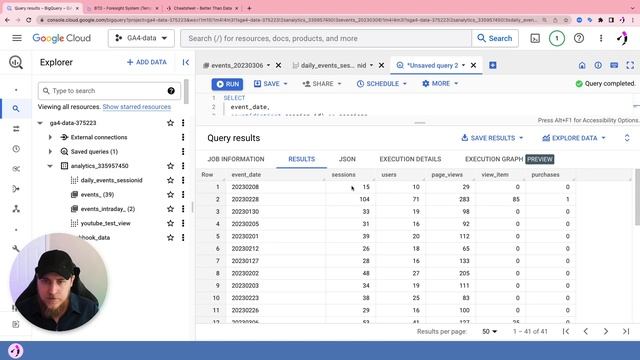Open EXECUTION DETAILS tab
The image size is (640, 360).
tap(410, 159)
